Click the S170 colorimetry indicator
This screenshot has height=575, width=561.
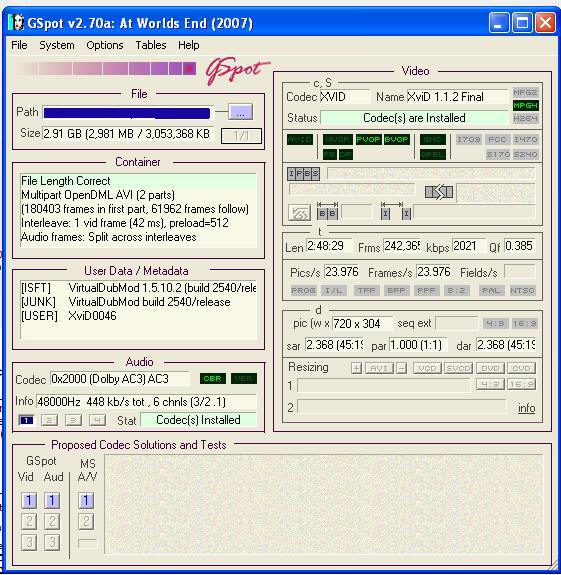pos(498,154)
